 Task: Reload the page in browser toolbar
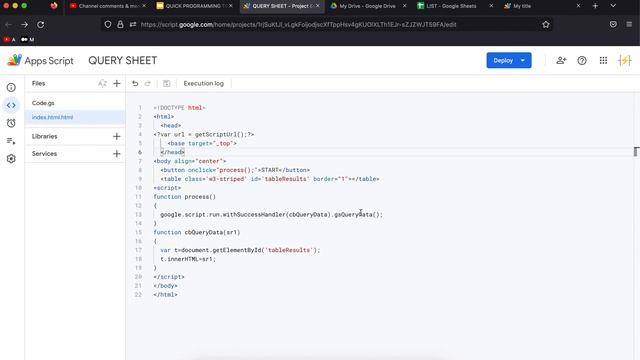tap(40, 24)
